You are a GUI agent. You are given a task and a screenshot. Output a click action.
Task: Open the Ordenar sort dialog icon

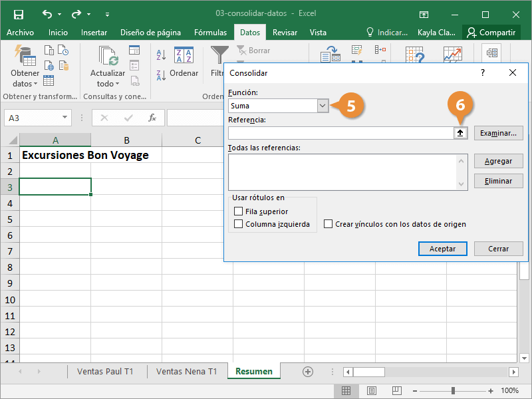(x=184, y=55)
